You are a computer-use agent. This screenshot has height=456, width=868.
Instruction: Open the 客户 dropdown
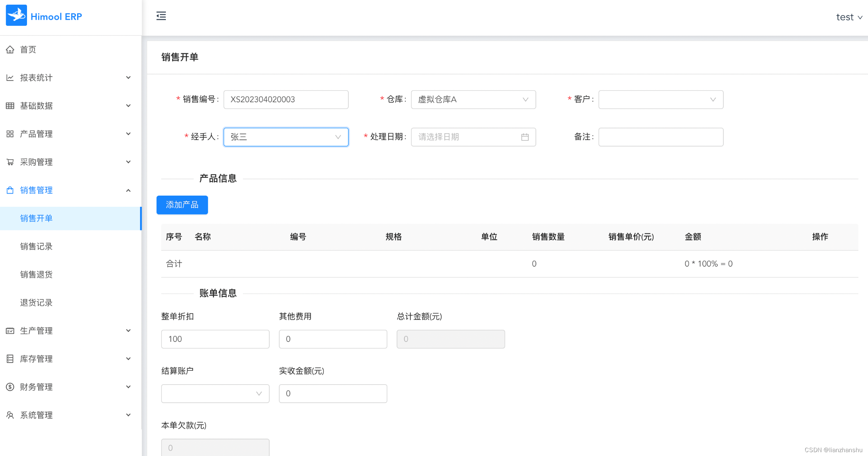click(661, 100)
